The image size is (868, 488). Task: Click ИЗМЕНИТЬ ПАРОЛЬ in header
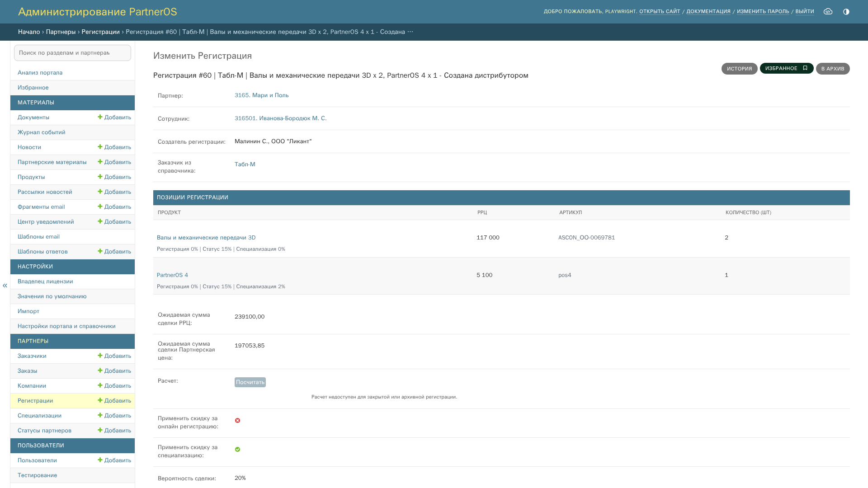pos(763,12)
